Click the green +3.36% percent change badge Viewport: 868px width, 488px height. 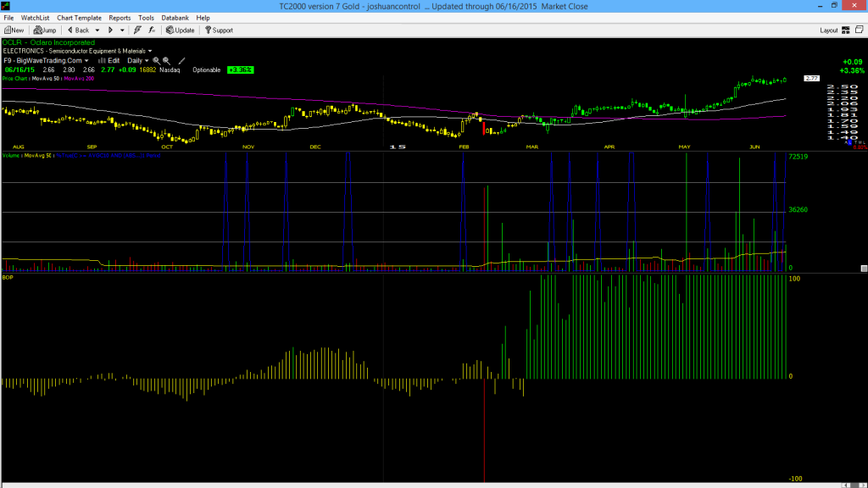[x=240, y=69]
